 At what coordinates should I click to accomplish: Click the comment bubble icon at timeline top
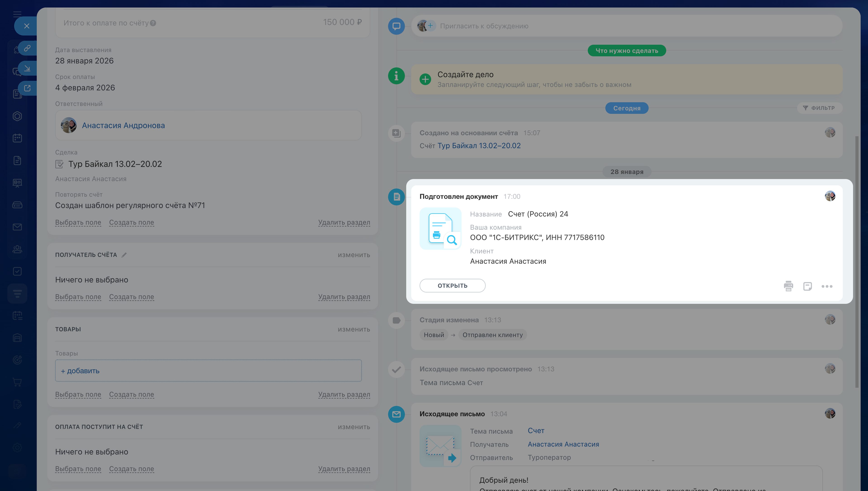(x=396, y=26)
